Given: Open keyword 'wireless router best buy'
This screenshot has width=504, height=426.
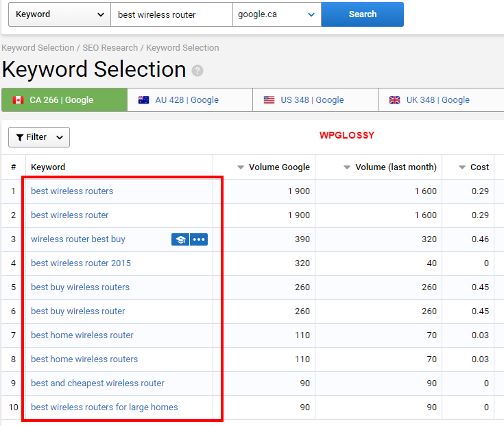Looking at the screenshot, I should 77,239.
